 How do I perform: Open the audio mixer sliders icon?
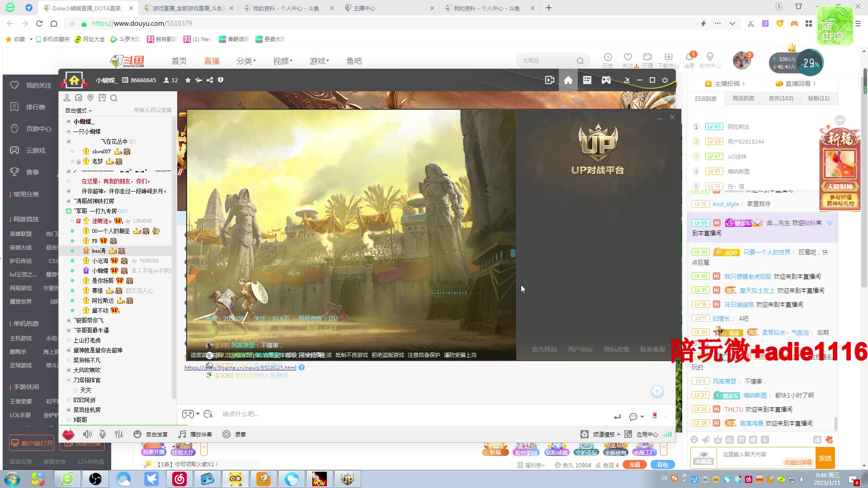(x=119, y=434)
